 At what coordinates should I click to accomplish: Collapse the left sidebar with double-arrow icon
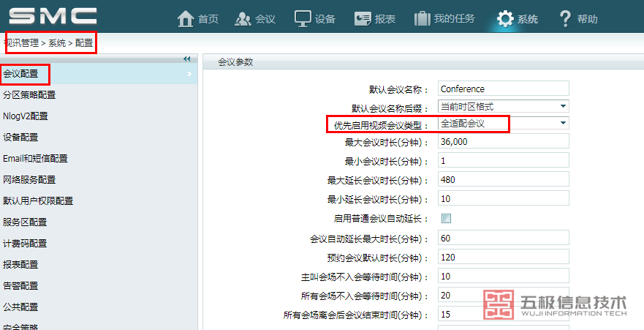tap(187, 59)
